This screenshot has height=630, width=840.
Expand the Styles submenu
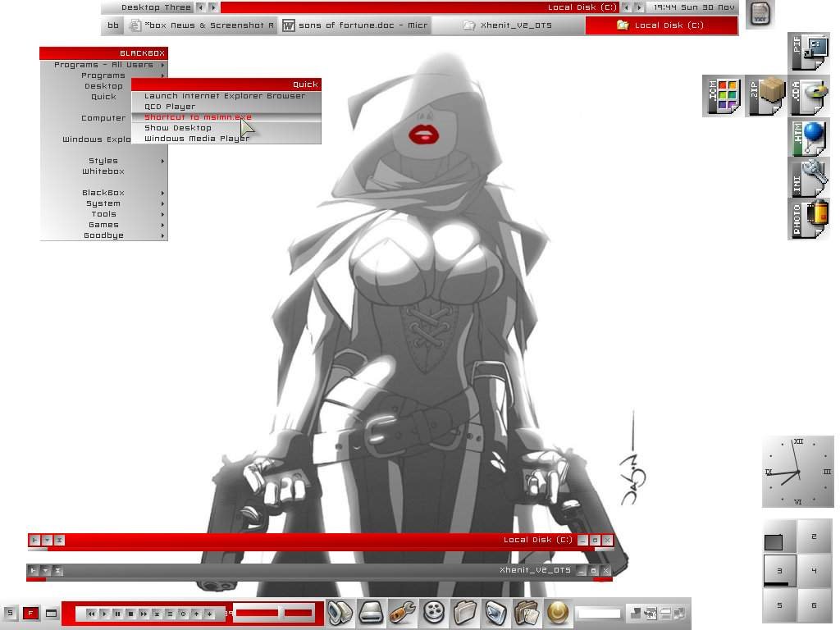tap(104, 161)
